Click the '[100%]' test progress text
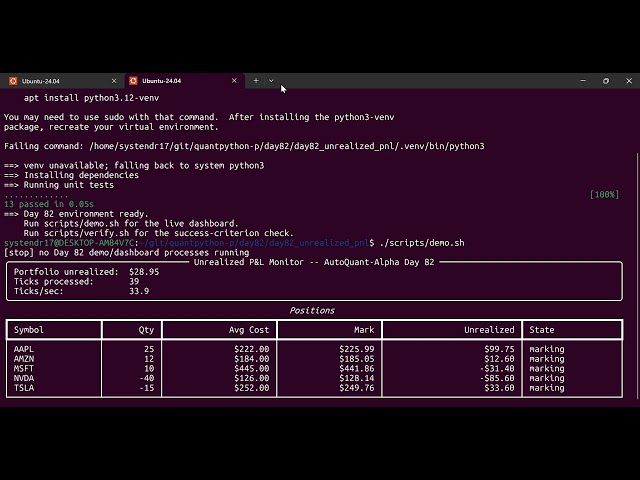Image resolution: width=640 pixels, height=480 pixels. [604, 195]
